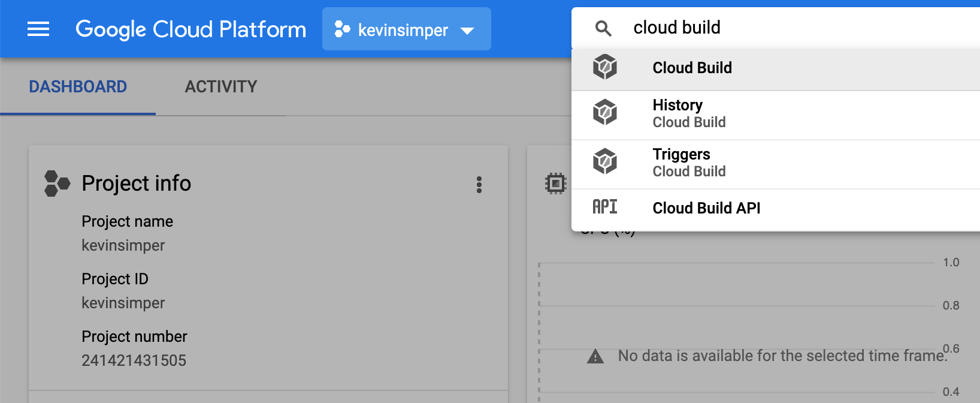
Task: Select the Cloud Build API suggestion
Action: pyautogui.click(x=776, y=209)
